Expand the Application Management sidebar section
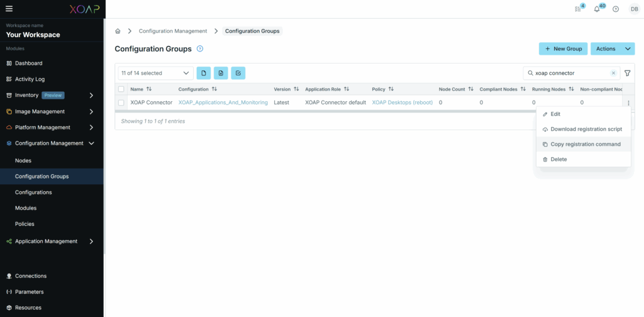Screen dimensions: 644x317 tap(92, 242)
